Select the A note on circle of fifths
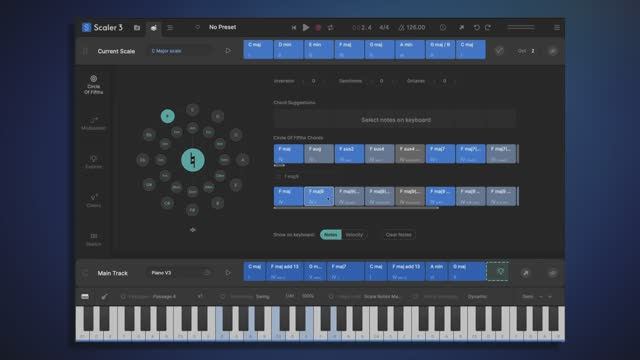This screenshot has height=360, width=640. point(243,160)
